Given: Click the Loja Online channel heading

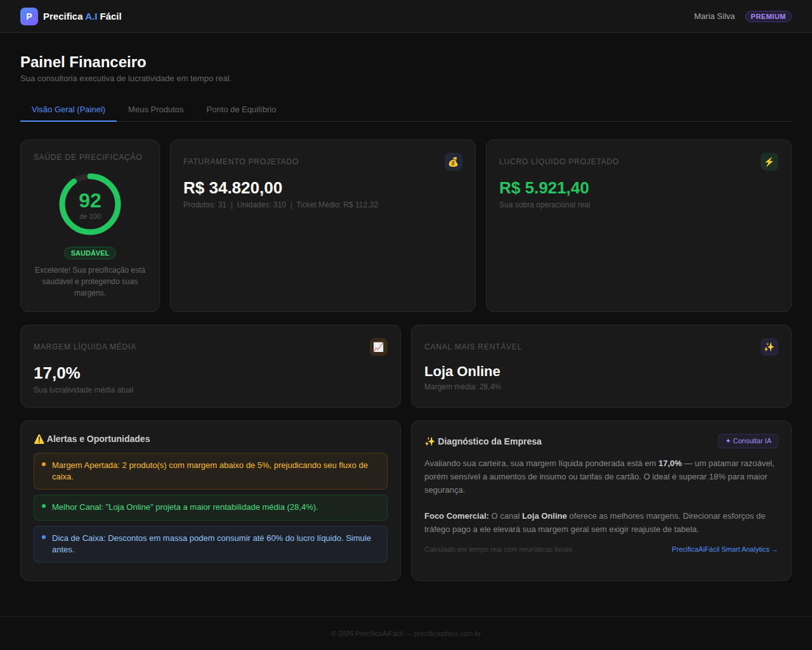Looking at the screenshot, I should (462, 372).
